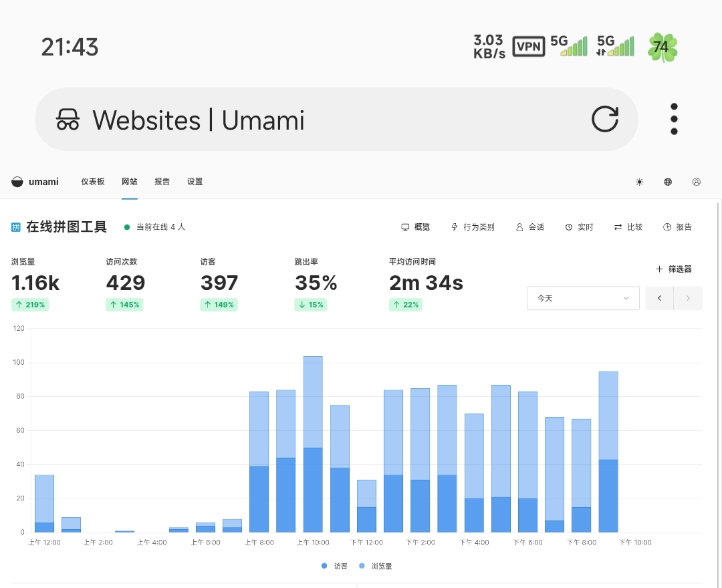Open the user profile icon menu
Image resolution: width=722 pixels, height=588 pixels.
click(x=697, y=182)
